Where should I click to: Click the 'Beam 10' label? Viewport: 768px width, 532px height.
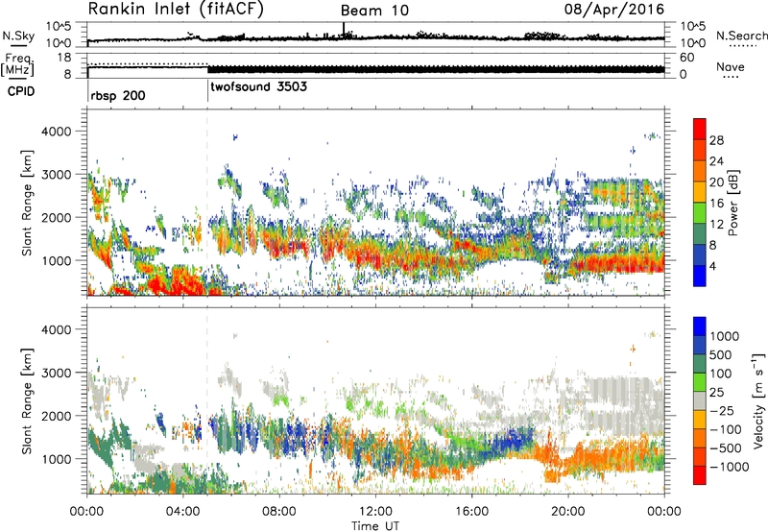coord(374,11)
